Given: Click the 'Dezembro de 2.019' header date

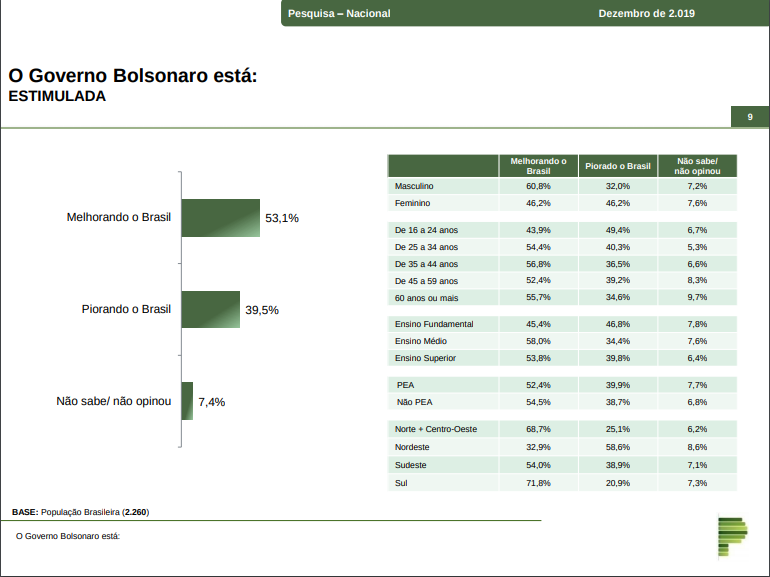Looking at the screenshot, I should pos(646,13).
